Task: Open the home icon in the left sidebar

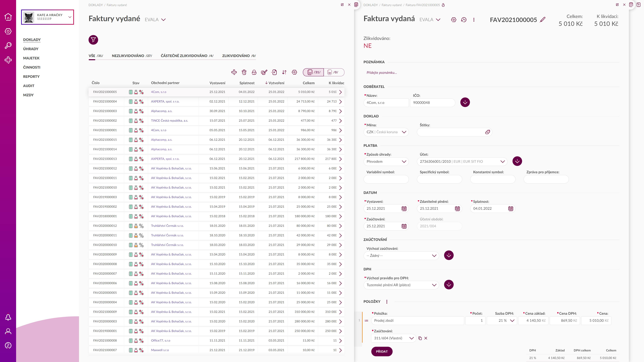Action: tap(8, 17)
